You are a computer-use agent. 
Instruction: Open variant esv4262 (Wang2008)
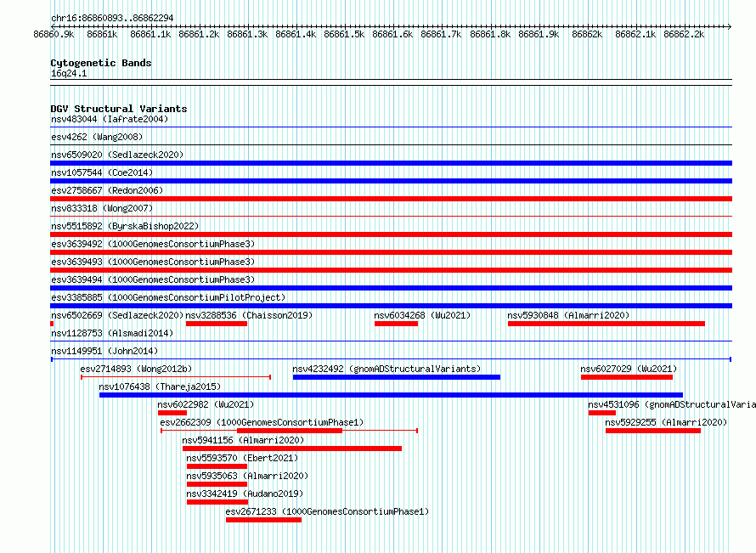[97, 137]
